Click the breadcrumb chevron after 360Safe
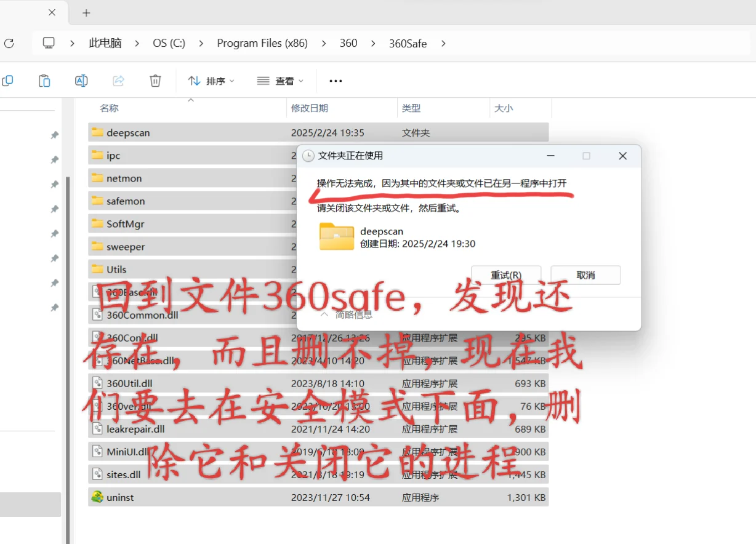 tap(443, 43)
